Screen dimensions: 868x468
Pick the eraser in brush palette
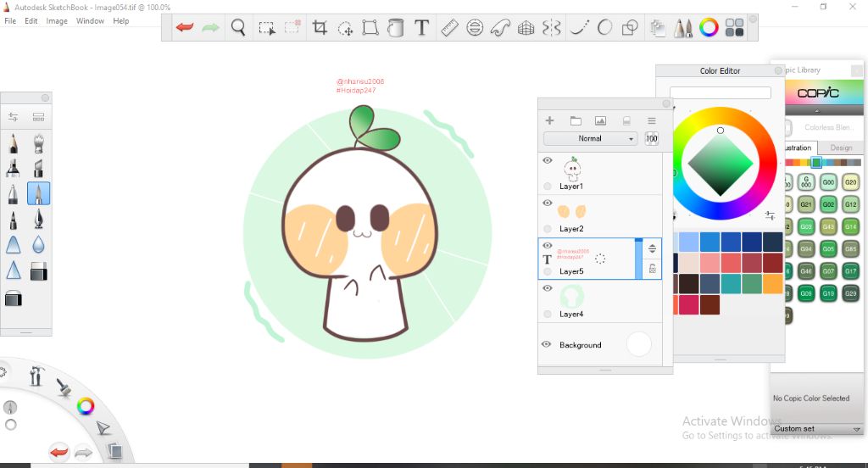click(x=38, y=271)
